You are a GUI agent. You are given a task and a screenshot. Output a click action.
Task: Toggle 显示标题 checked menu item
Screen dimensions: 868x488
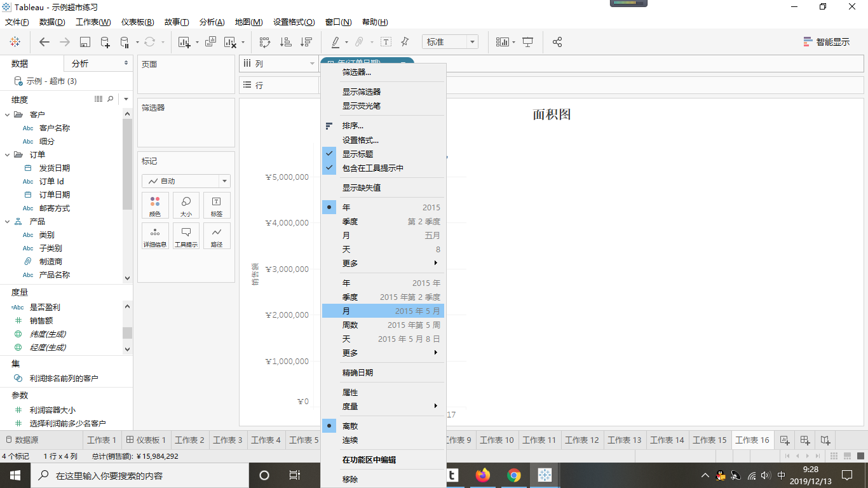click(x=383, y=154)
